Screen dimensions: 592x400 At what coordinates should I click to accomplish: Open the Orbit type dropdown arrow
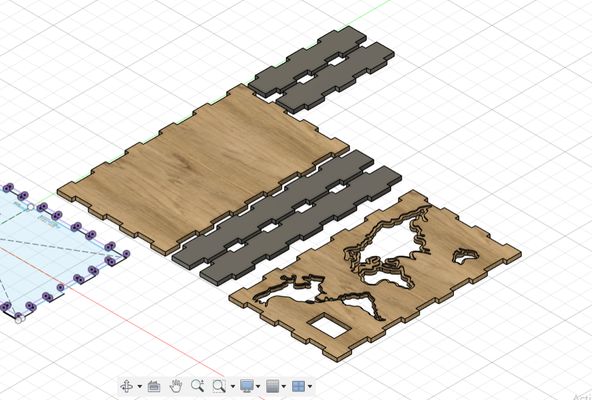click(x=140, y=386)
